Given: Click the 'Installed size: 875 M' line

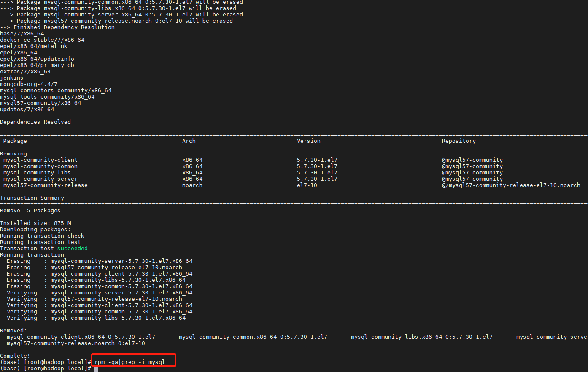Looking at the screenshot, I should tap(35, 223).
